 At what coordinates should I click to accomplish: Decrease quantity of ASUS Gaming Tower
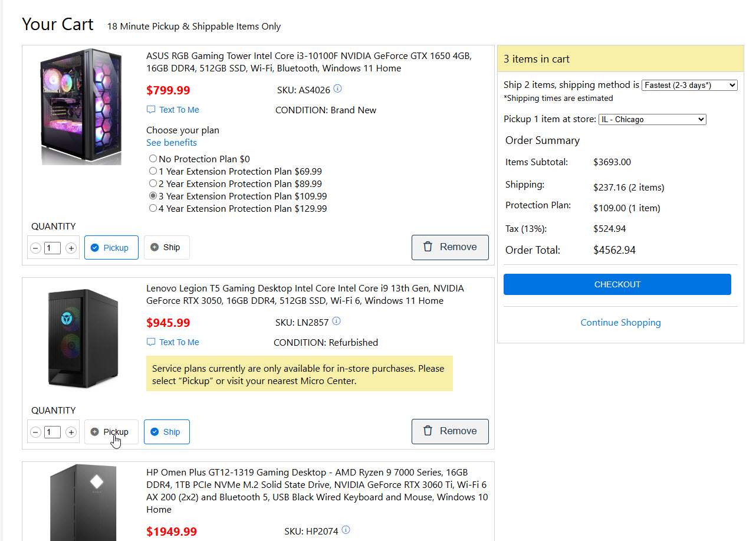tap(35, 248)
